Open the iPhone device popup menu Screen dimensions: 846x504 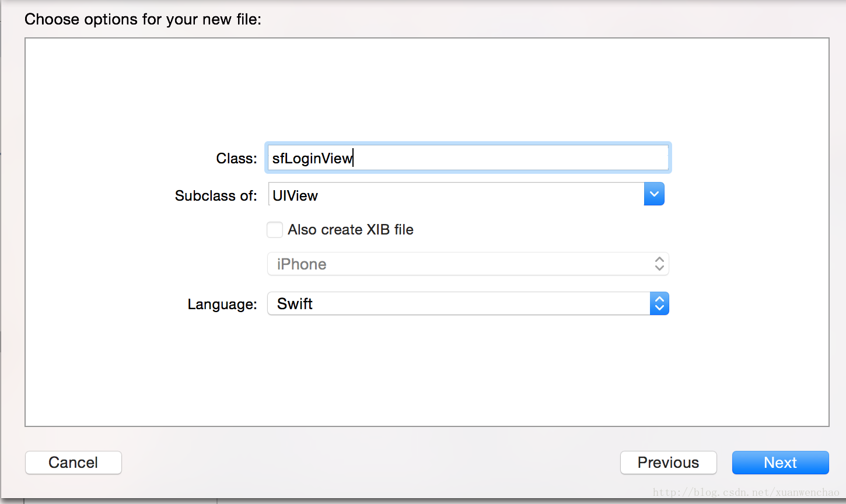pyautogui.click(x=468, y=264)
